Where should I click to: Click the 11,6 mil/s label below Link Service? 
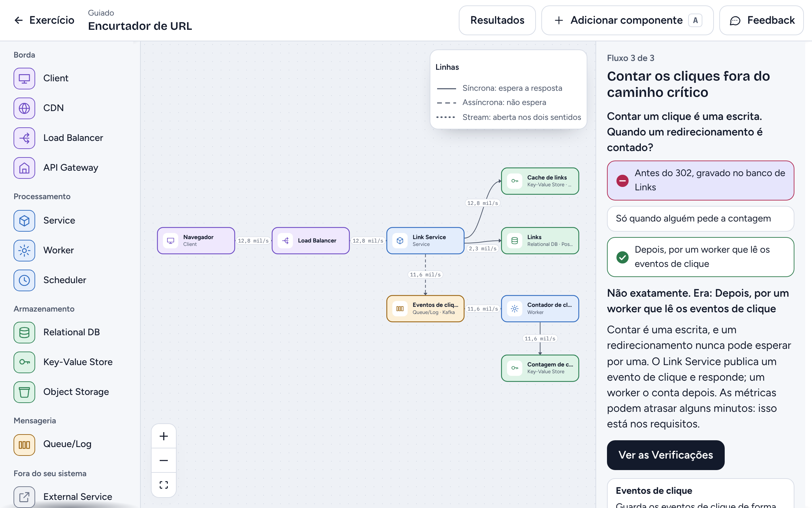(x=425, y=275)
